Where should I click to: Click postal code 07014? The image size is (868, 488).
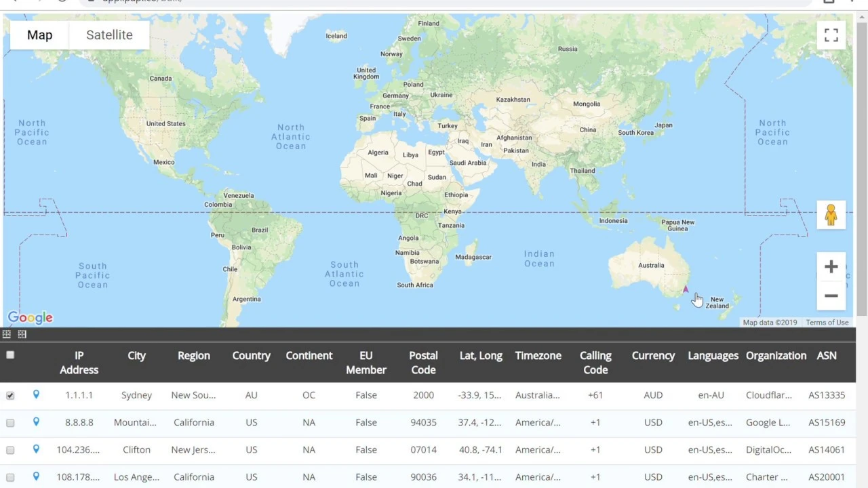pyautogui.click(x=423, y=450)
